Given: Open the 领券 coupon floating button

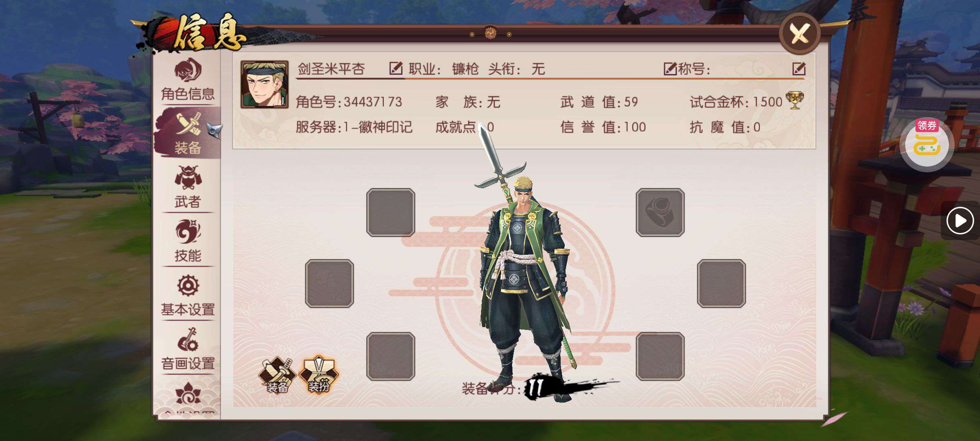Looking at the screenshot, I should tap(927, 144).
